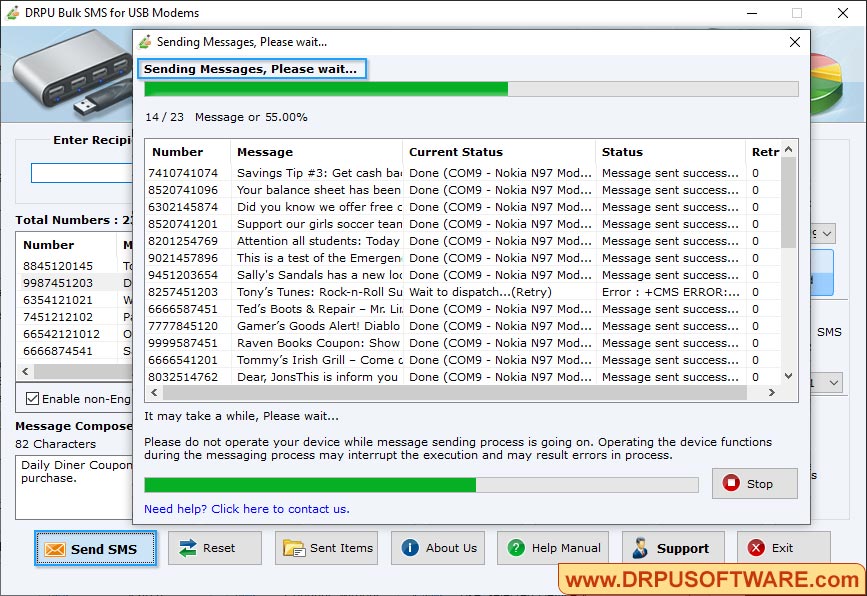
Task: Click the Raven Books Coupon message cell
Action: point(316,343)
